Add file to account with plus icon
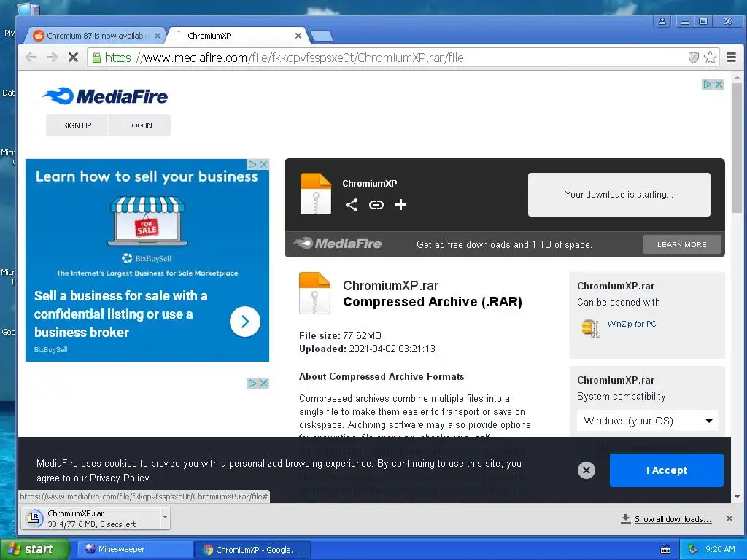Image resolution: width=747 pixels, height=560 pixels. pyautogui.click(x=400, y=205)
